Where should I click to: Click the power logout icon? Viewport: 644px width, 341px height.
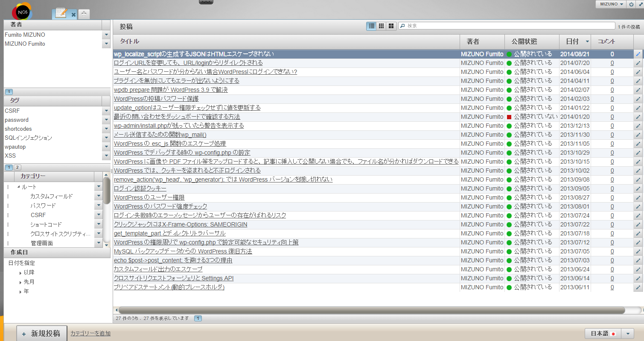click(632, 4)
